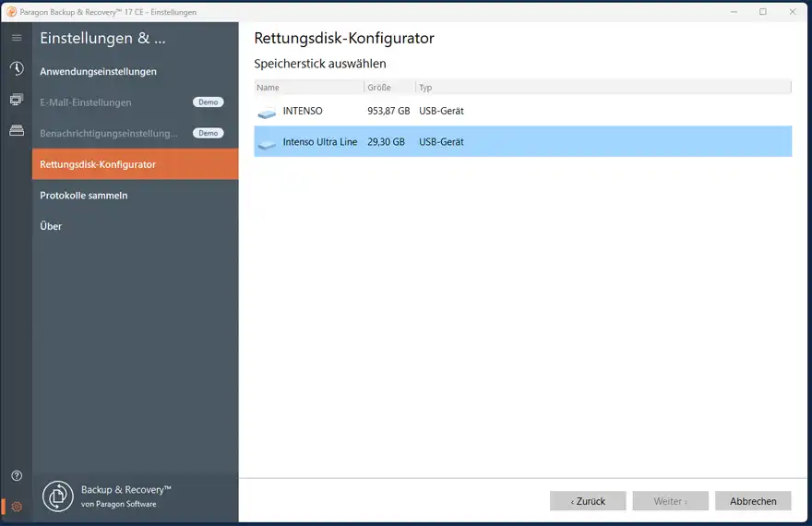Open the settings gear icon
Screen dimensions: 812x526
tap(17, 507)
